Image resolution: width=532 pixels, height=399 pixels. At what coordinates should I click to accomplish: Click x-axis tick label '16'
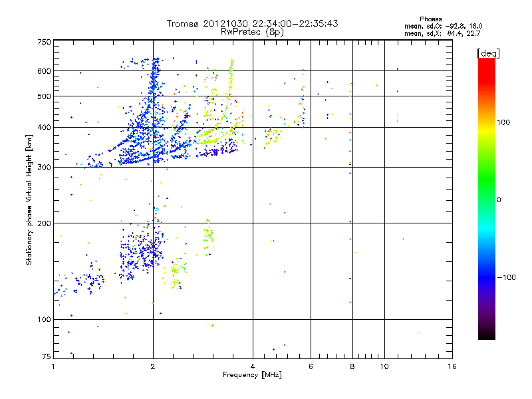tap(452, 366)
